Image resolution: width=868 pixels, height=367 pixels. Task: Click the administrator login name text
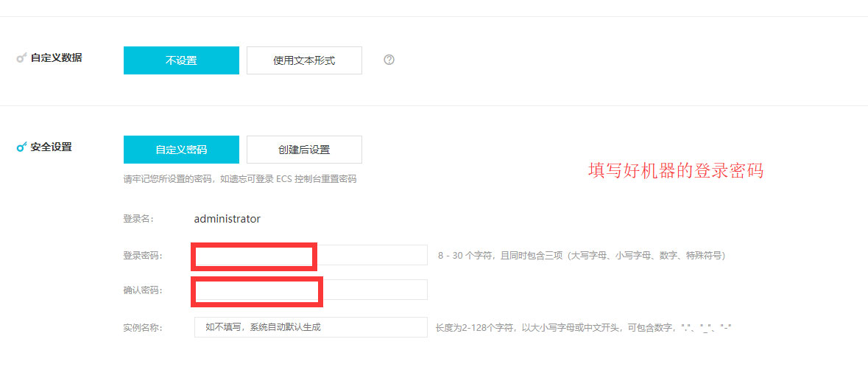click(x=227, y=219)
